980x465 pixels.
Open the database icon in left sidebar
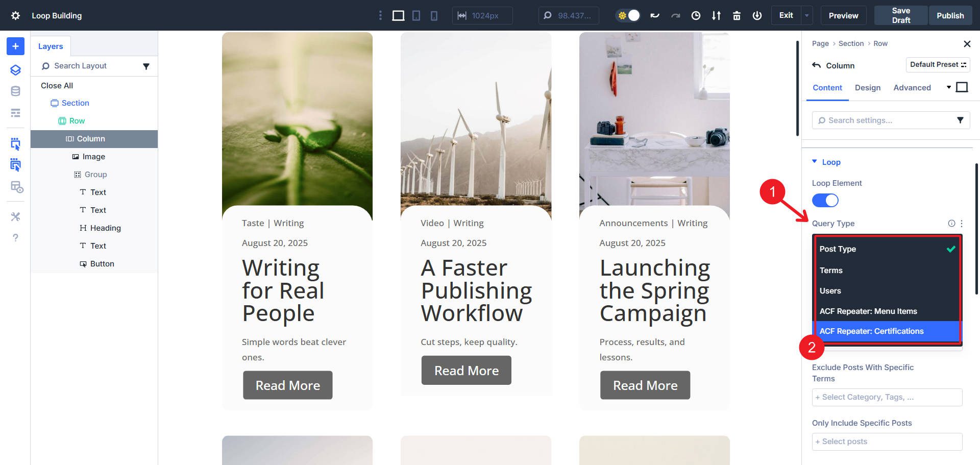pos(15,91)
